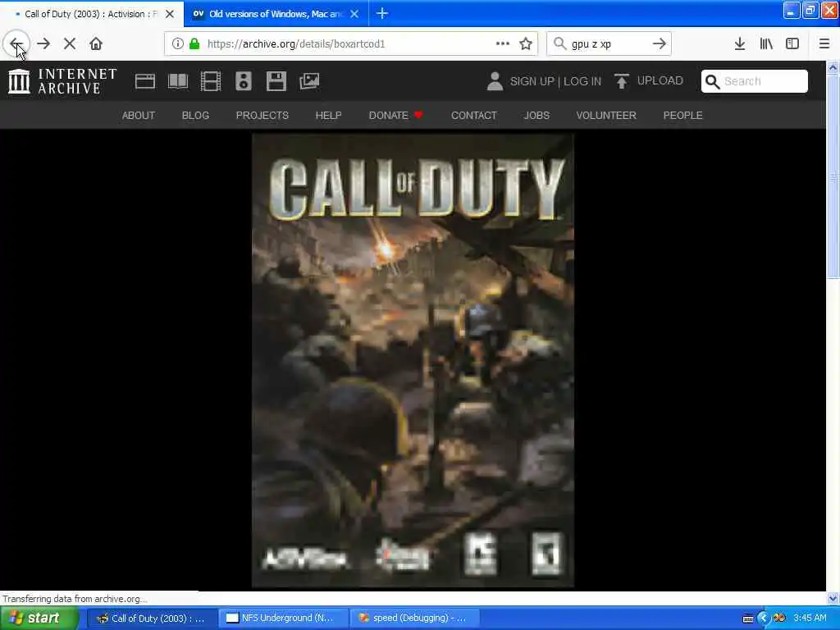Open the Firefox hamburger menu

[824, 44]
